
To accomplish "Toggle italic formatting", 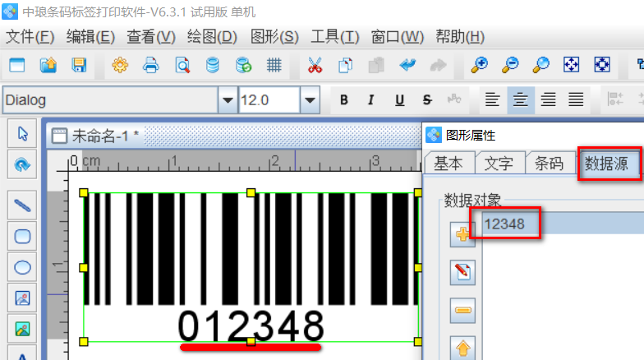I will (x=371, y=100).
